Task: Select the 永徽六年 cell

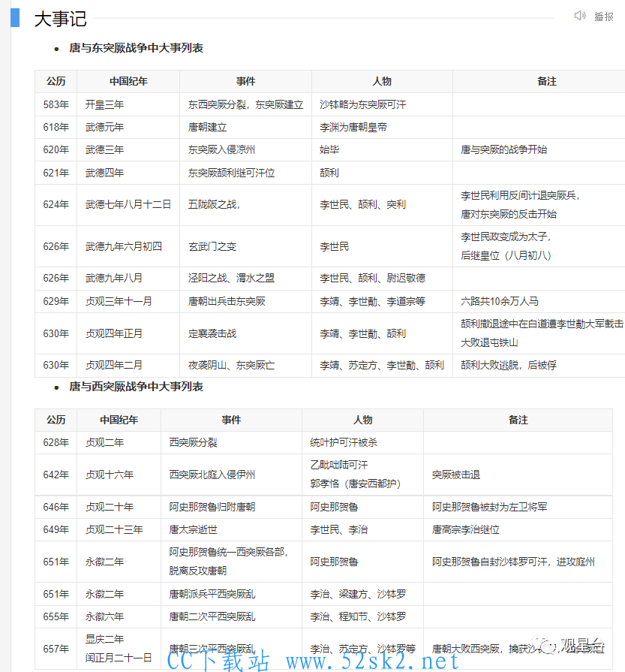Action: [x=119, y=616]
